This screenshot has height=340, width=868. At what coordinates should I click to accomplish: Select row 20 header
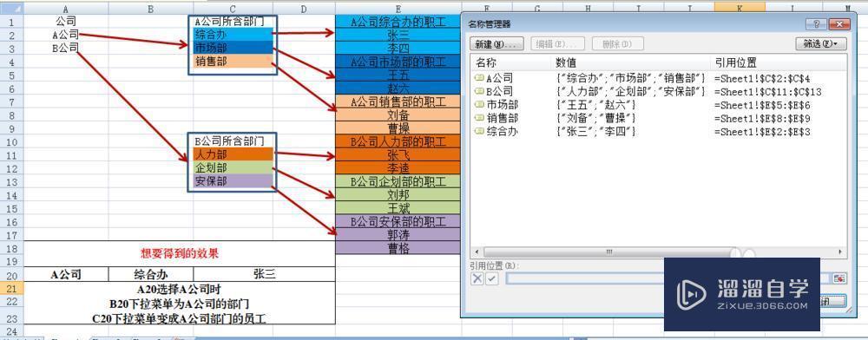point(11,275)
